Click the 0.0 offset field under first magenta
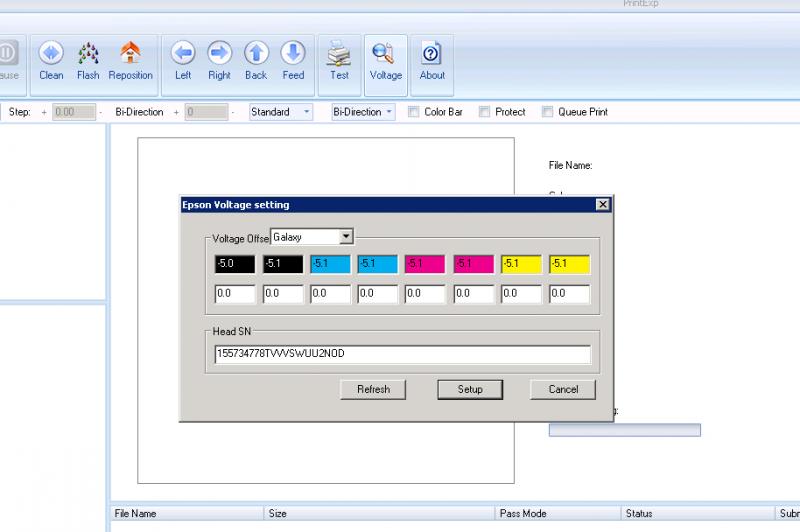The height and width of the screenshot is (532, 800). [425, 294]
